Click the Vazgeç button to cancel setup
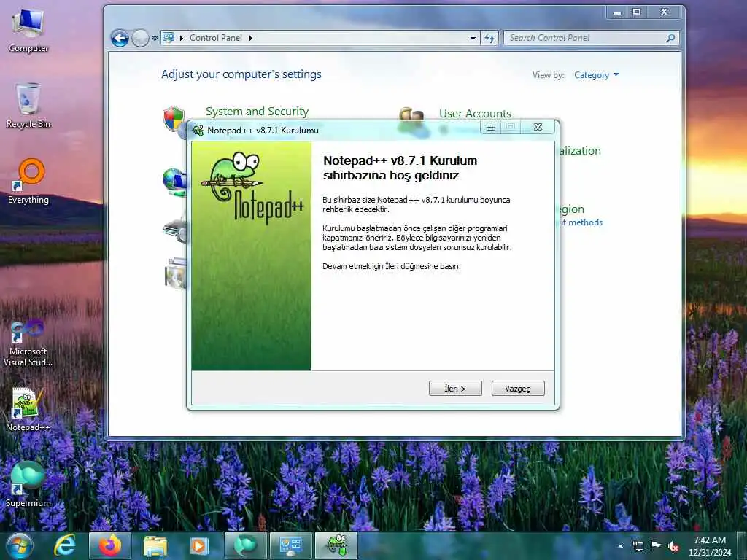Image resolution: width=747 pixels, height=560 pixels. pos(517,388)
